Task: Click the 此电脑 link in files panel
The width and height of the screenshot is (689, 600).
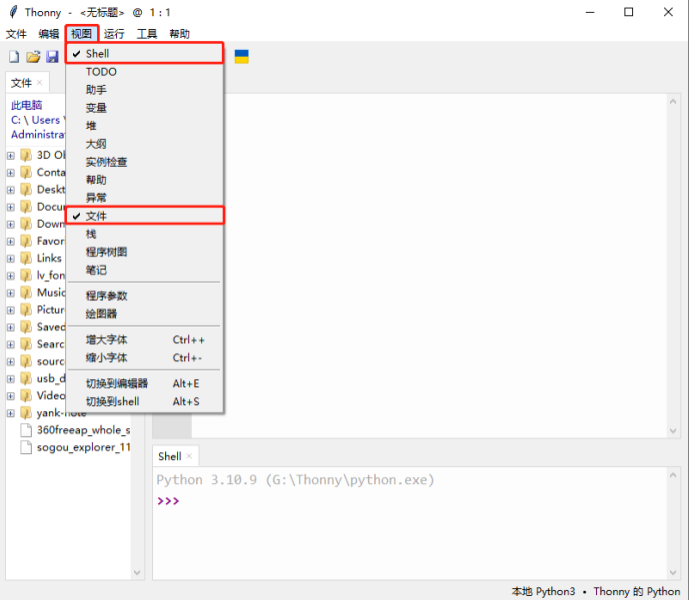Action: (27, 105)
